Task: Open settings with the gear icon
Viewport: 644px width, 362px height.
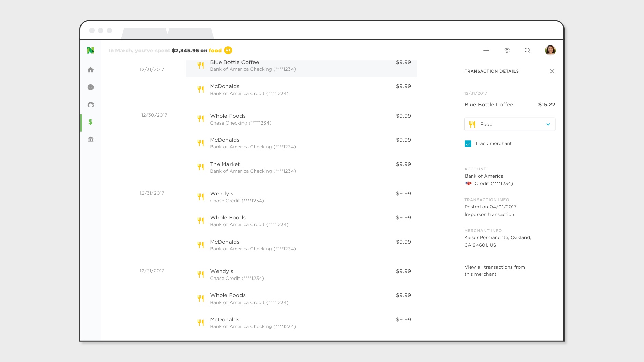Action: coord(507,50)
